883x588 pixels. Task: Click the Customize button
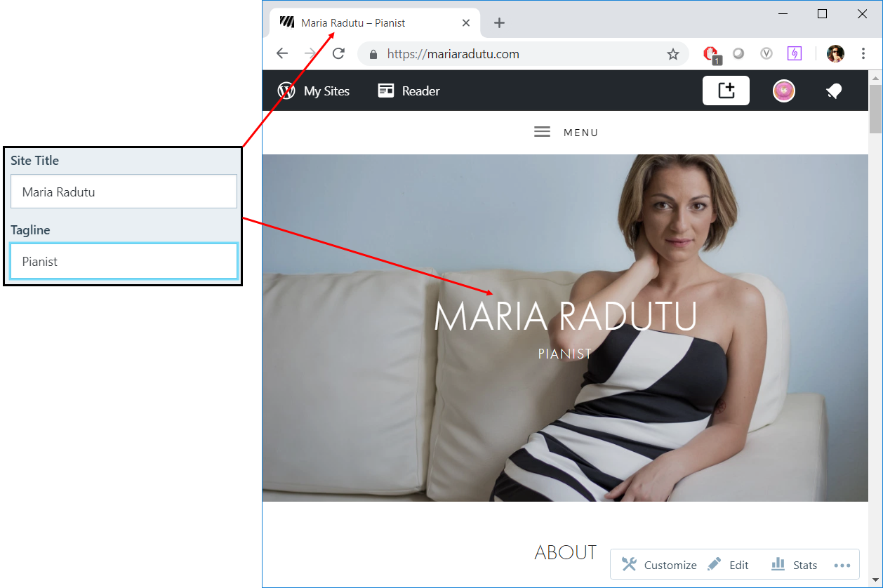pyautogui.click(x=658, y=564)
